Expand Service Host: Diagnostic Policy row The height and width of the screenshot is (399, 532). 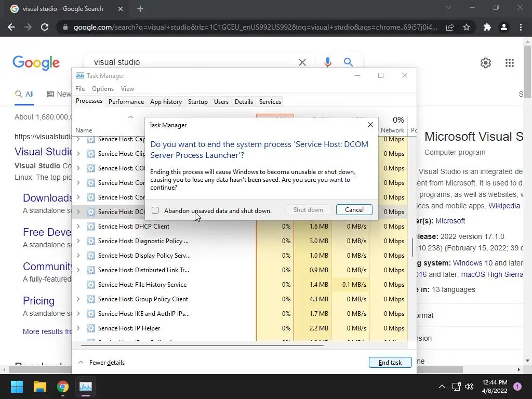click(78, 241)
